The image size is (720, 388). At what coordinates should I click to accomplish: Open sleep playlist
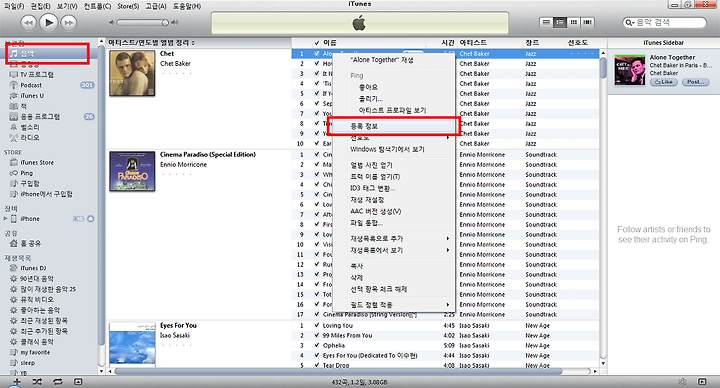[x=27, y=363]
